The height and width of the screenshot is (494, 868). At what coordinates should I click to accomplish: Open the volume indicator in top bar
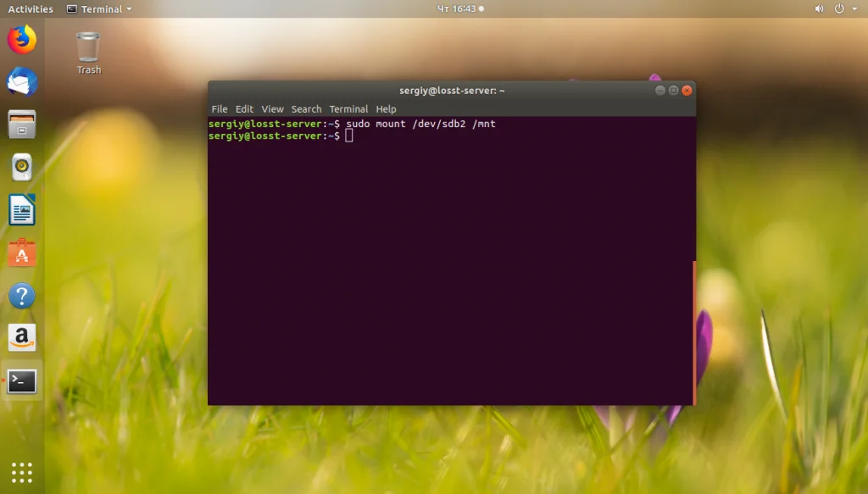click(x=819, y=8)
